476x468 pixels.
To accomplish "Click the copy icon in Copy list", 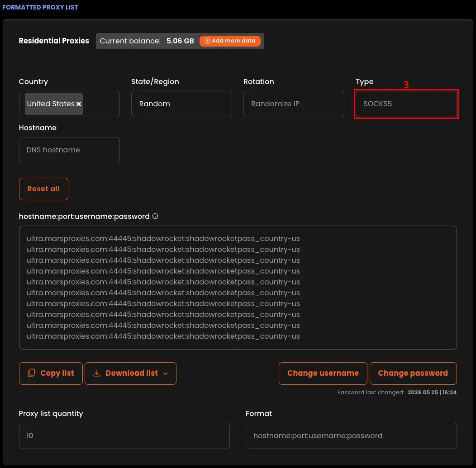I will pos(32,373).
